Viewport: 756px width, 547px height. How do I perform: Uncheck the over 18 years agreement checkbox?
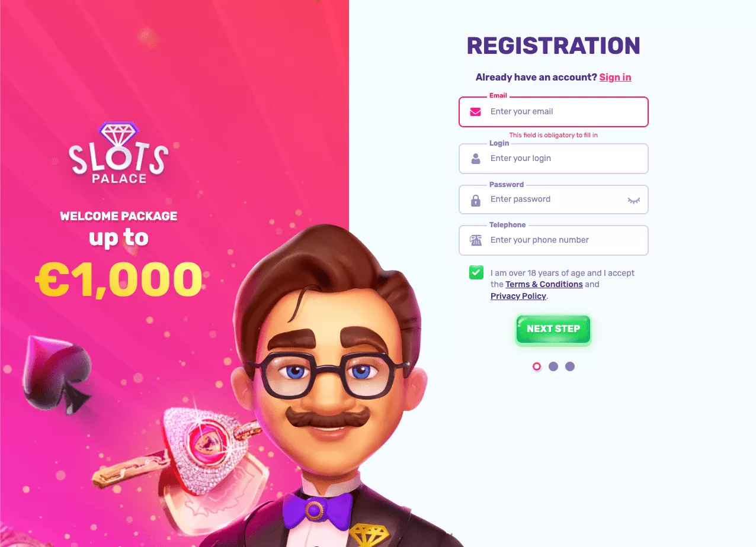[476, 273]
